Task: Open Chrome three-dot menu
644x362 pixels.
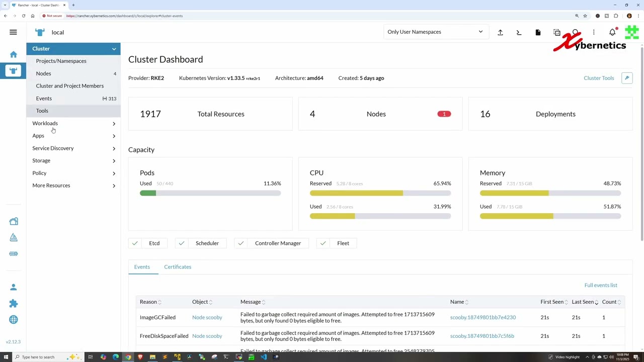Action: 638,16
